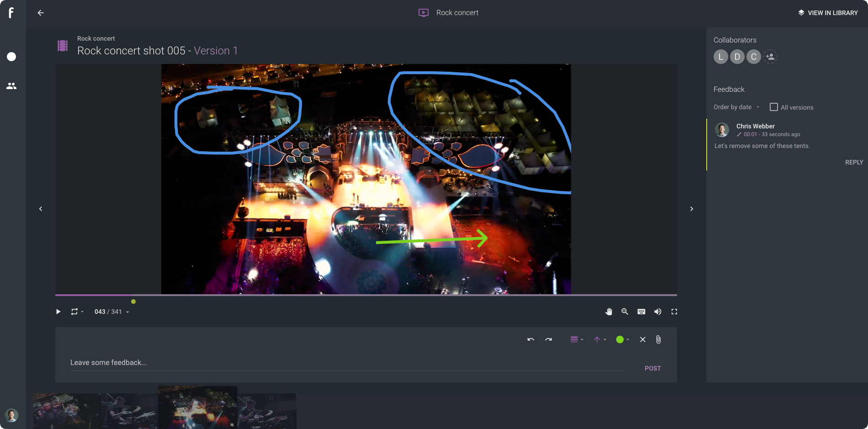Open the green annotation color picker
868x429 pixels.
[623, 339]
